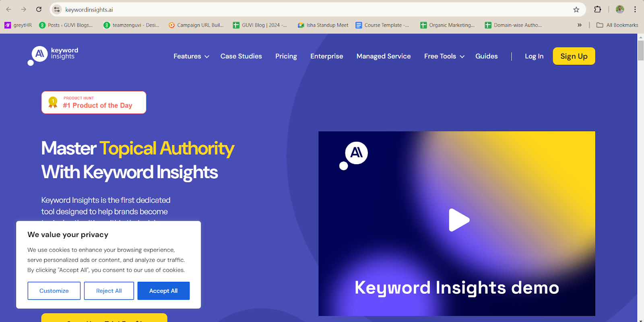Viewport: 644px width, 322px height.
Task: Open the All Bookmarks folder
Action: (x=617, y=25)
